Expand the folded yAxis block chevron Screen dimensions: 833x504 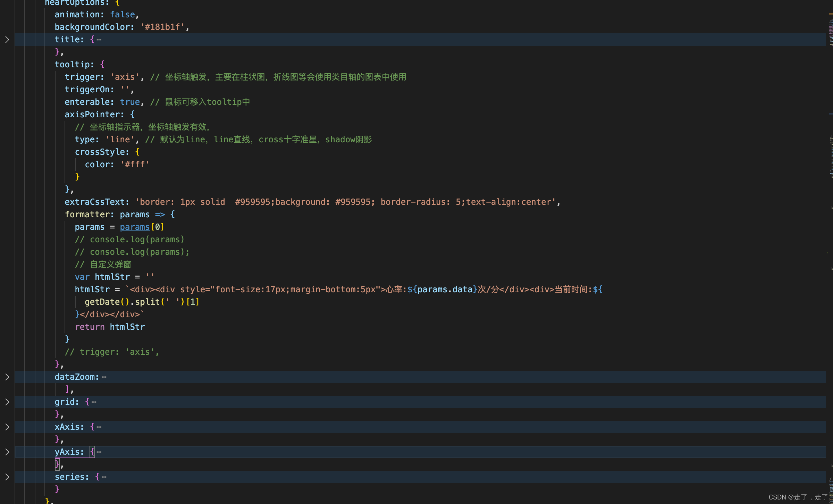7,452
